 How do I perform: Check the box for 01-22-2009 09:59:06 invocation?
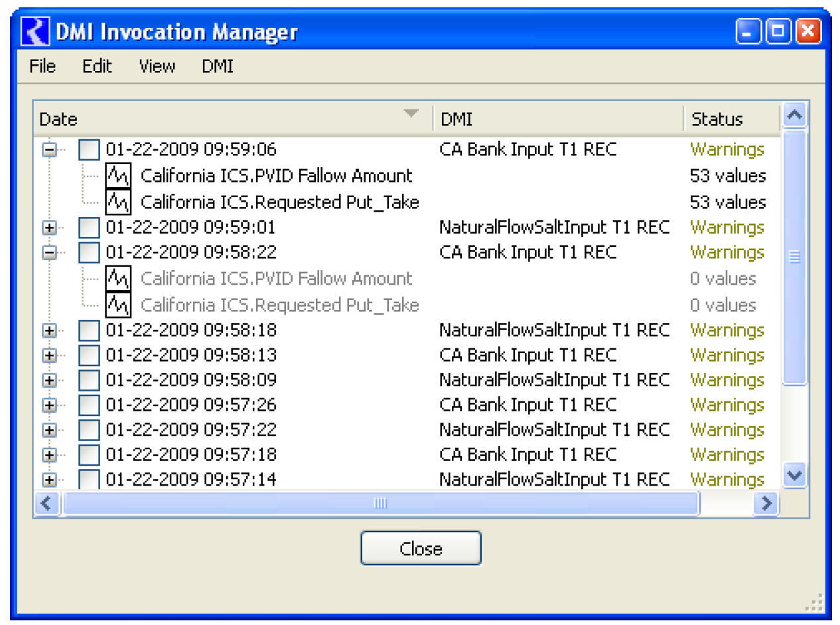[x=89, y=150]
